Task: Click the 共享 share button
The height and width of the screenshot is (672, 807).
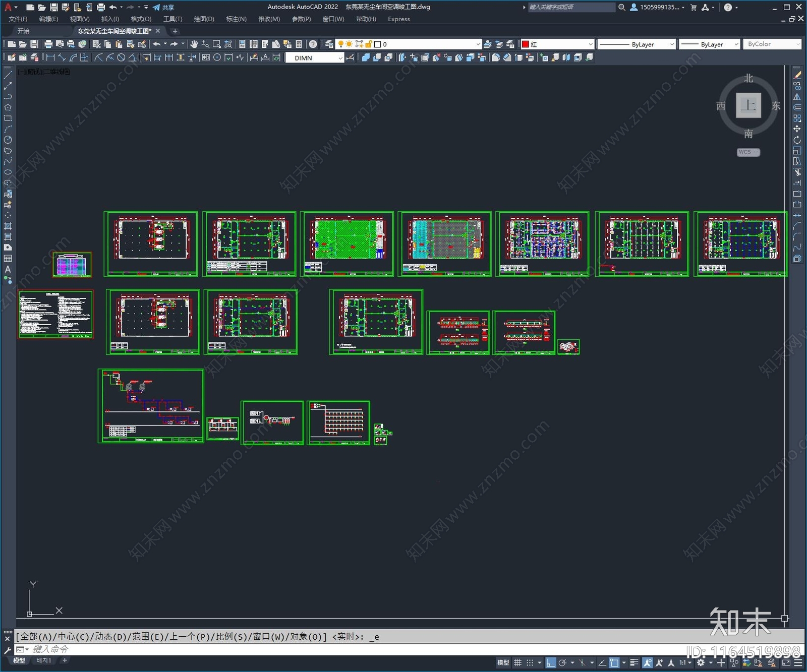Action: pyautogui.click(x=163, y=7)
